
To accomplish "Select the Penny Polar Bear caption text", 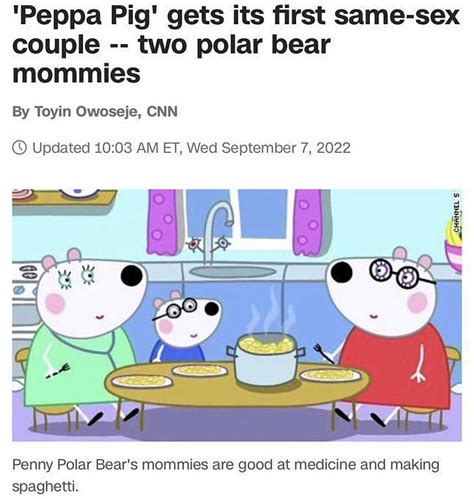I will point(226,476).
